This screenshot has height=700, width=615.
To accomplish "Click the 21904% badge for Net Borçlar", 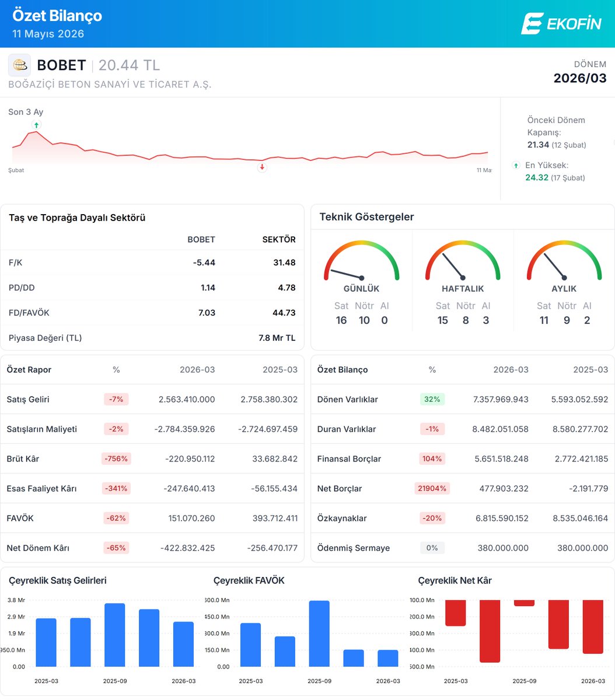I will point(432,488).
